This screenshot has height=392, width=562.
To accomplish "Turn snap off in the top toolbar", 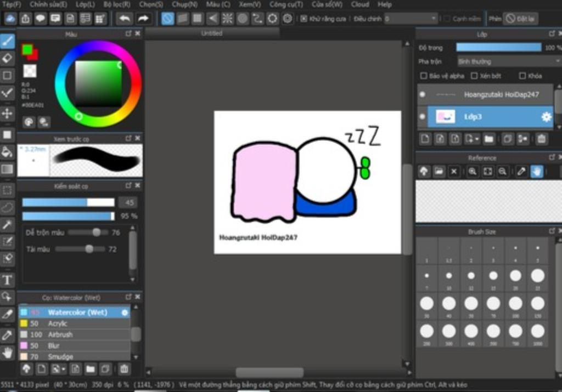I will [x=167, y=19].
